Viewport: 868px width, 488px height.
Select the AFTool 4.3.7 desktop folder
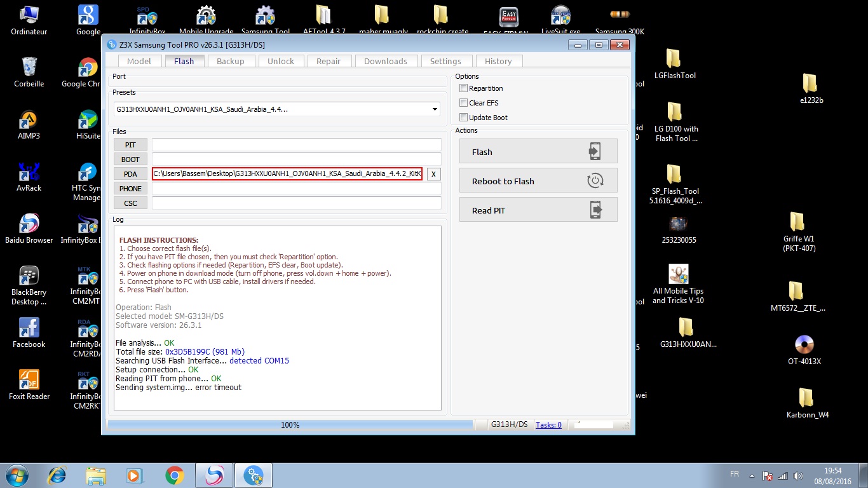324,20
